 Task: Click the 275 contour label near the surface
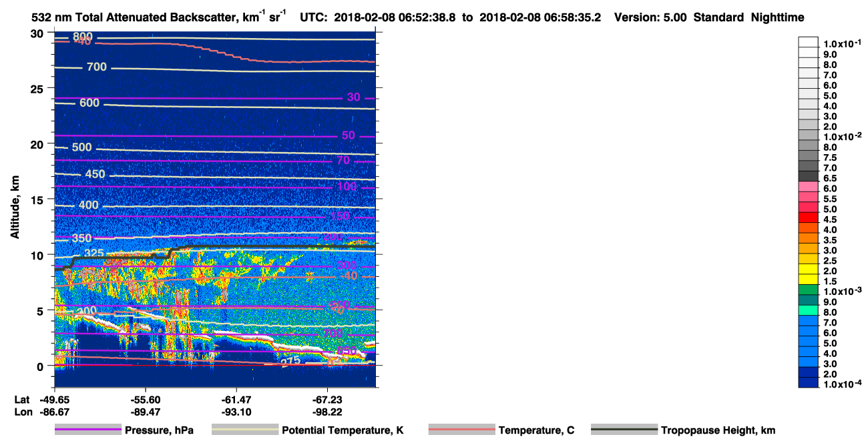tap(290, 362)
